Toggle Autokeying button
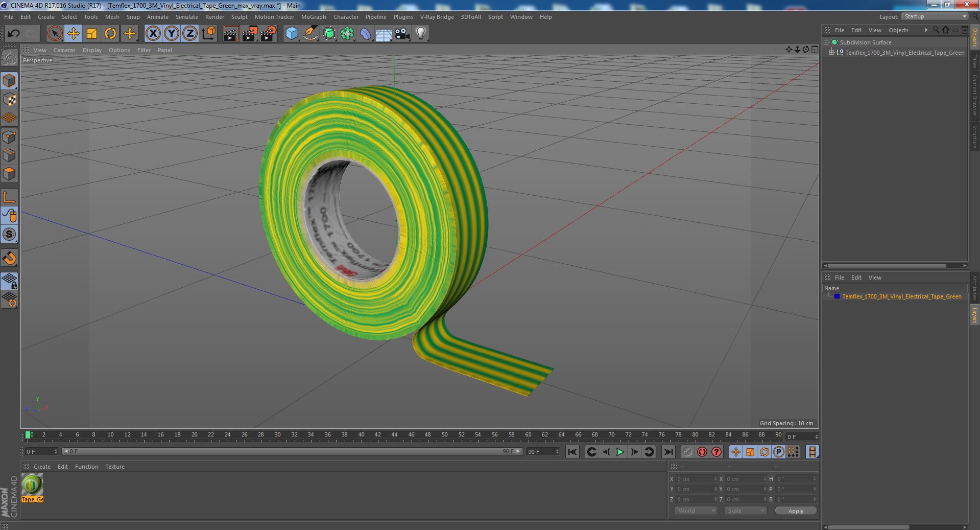The height and width of the screenshot is (530, 980). pyautogui.click(x=702, y=452)
